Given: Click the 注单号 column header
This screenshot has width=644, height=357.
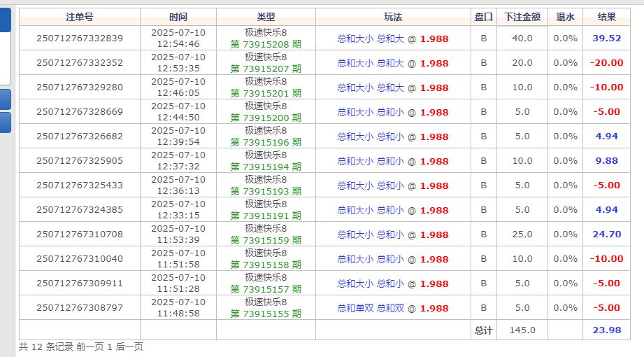Looking at the screenshot, I should click(x=79, y=17).
